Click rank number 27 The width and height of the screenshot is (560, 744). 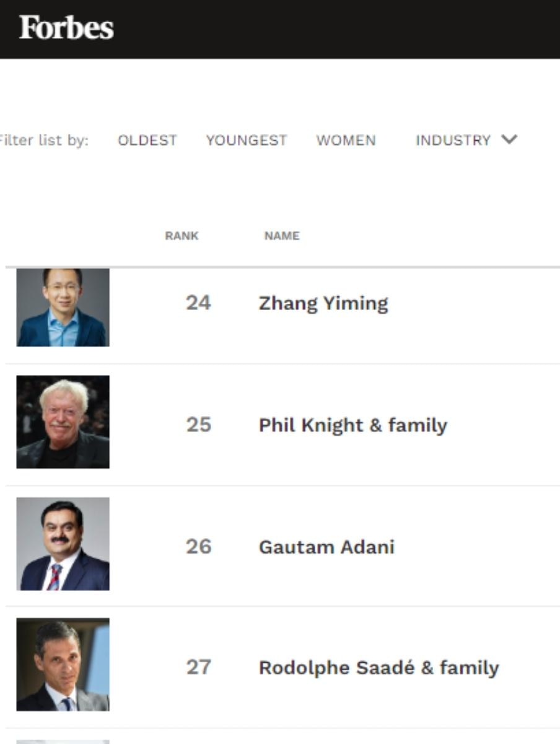(198, 667)
